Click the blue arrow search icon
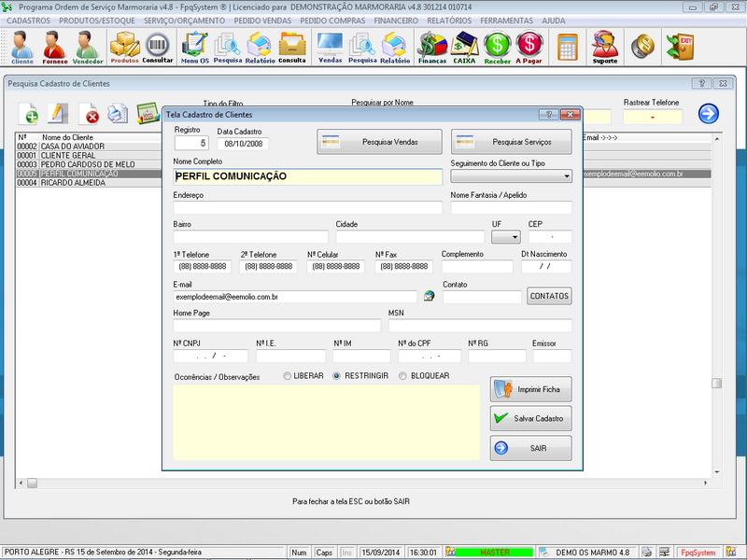 [x=709, y=114]
